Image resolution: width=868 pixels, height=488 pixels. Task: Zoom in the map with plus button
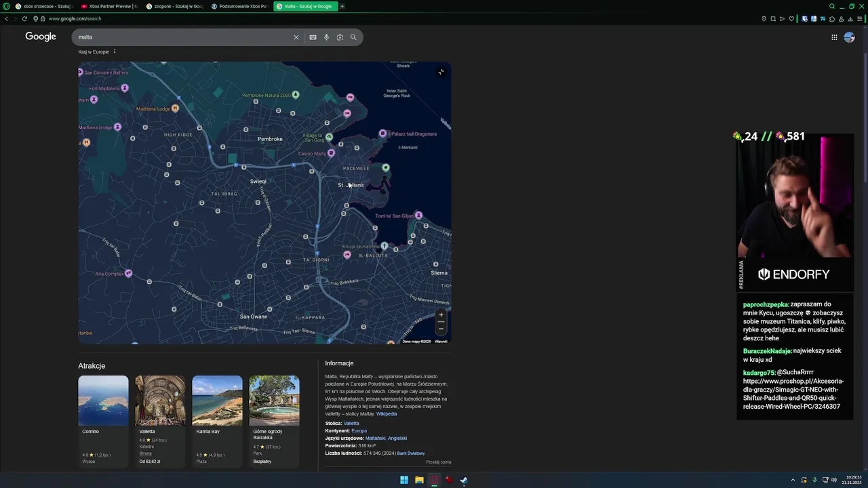coord(441,314)
